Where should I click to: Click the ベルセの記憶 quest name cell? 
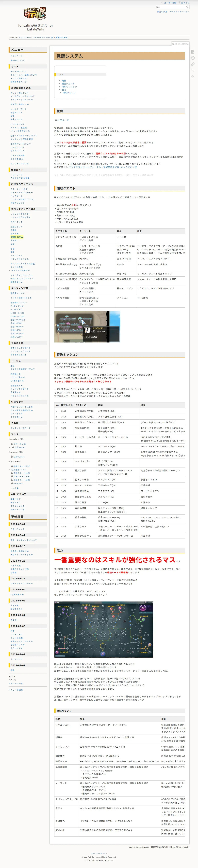click(66, 301)
